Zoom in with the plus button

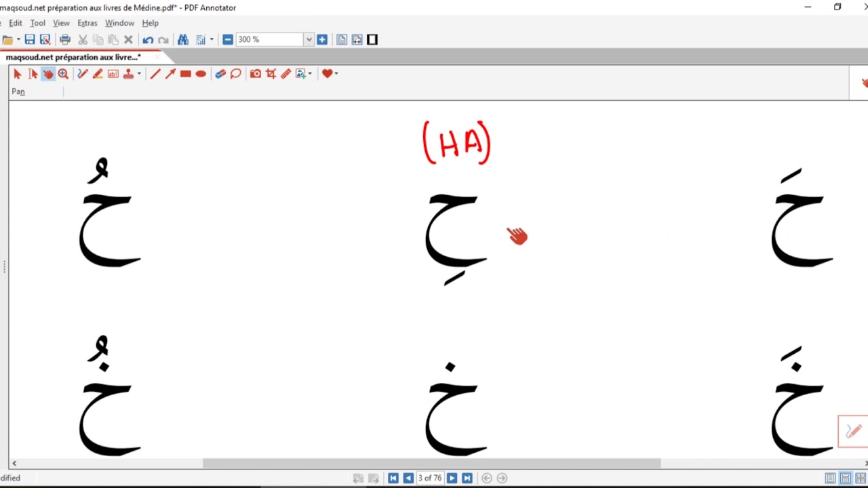[x=322, y=39]
